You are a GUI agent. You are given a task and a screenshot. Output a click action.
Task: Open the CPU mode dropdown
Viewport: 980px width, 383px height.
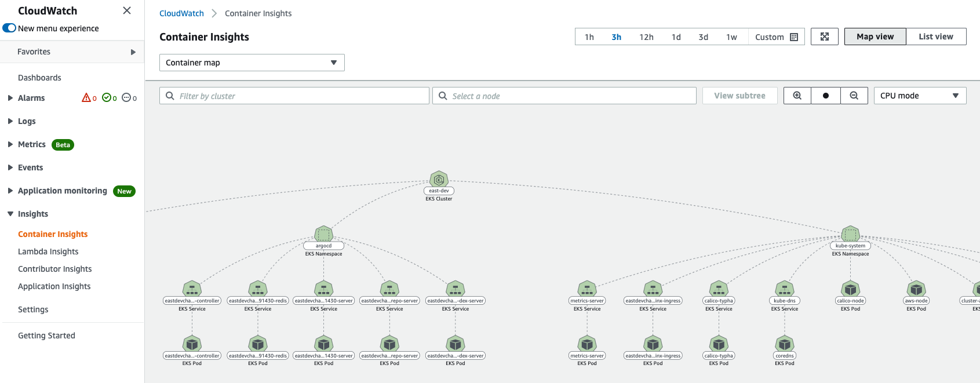(x=920, y=96)
